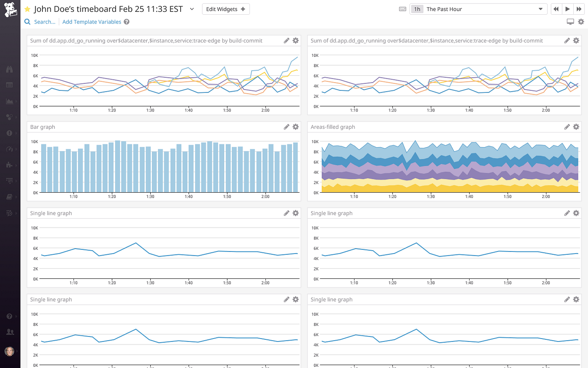Open Notebooks icon in sidebar
This screenshot has height=368, width=588.
coord(10,197)
